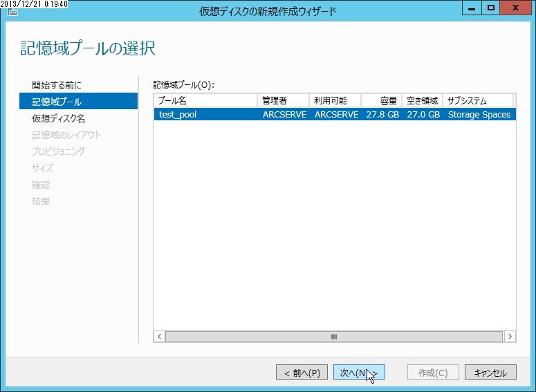
Task: Select the test_pool row name
Action: click(x=178, y=114)
